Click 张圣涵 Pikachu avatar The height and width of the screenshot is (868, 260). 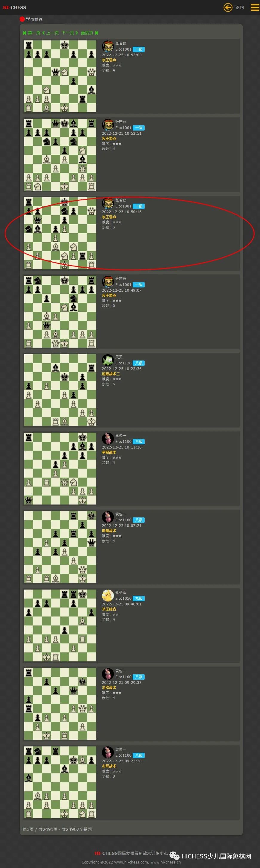[x=108, y=596]
